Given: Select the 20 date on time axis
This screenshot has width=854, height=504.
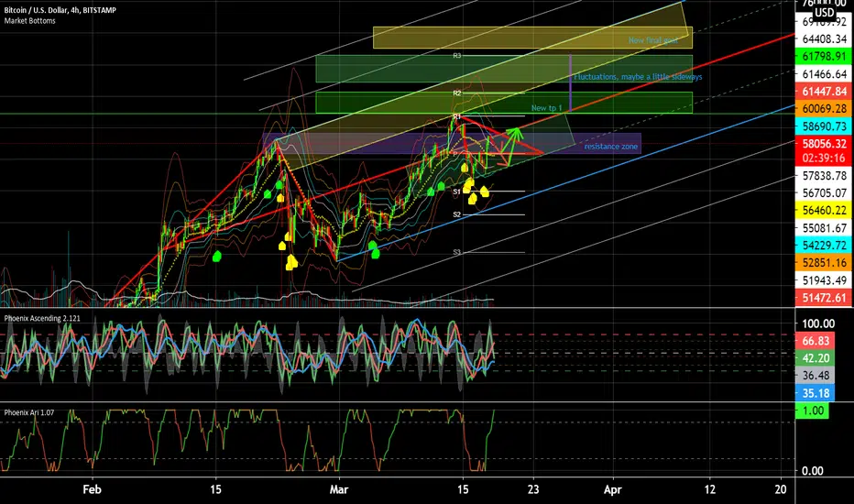Looking at the screenshot, I should pos(781,489).
